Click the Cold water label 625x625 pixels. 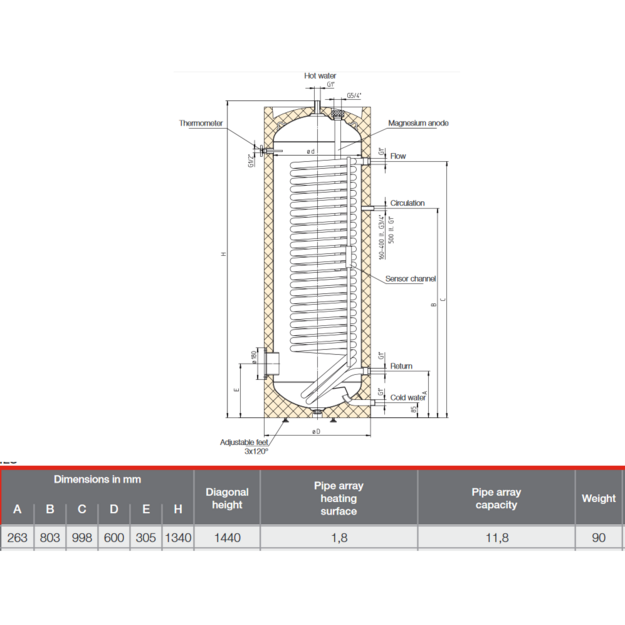tap(408, 397)
